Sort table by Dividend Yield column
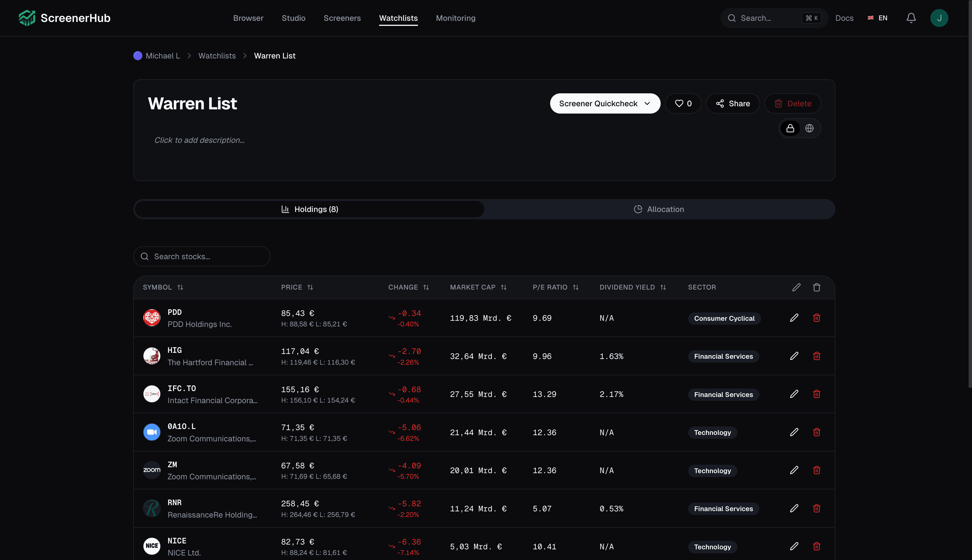This screenshot has width=972, height=560. (x=633, y=287)
